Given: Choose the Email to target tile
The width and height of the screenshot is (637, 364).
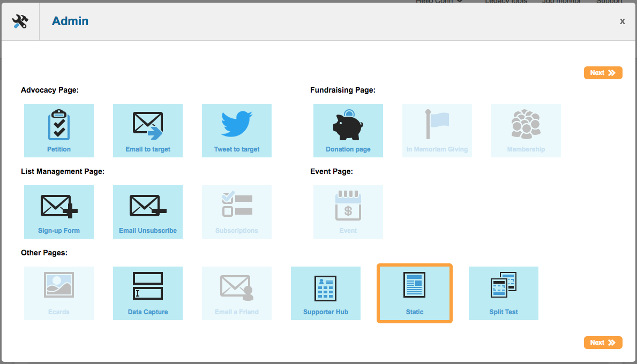Looking at the screenshot, I should 148,131.
